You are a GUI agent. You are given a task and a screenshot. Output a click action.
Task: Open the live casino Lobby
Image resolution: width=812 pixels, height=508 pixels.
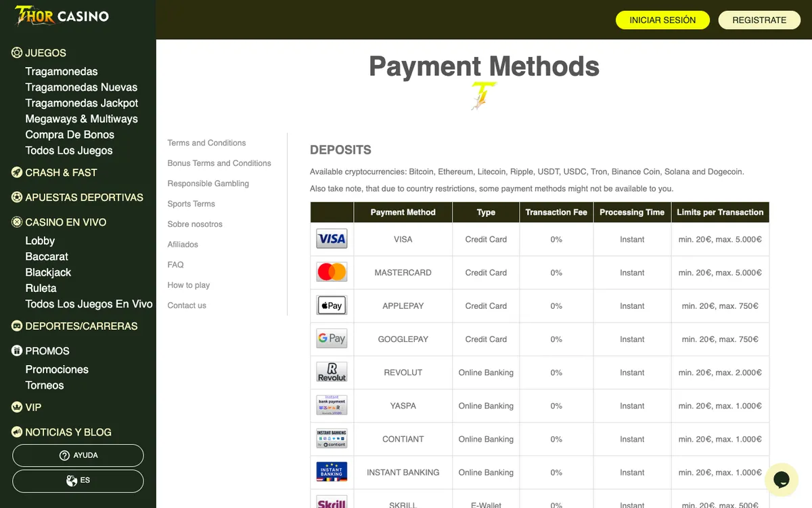pos(40,240)
